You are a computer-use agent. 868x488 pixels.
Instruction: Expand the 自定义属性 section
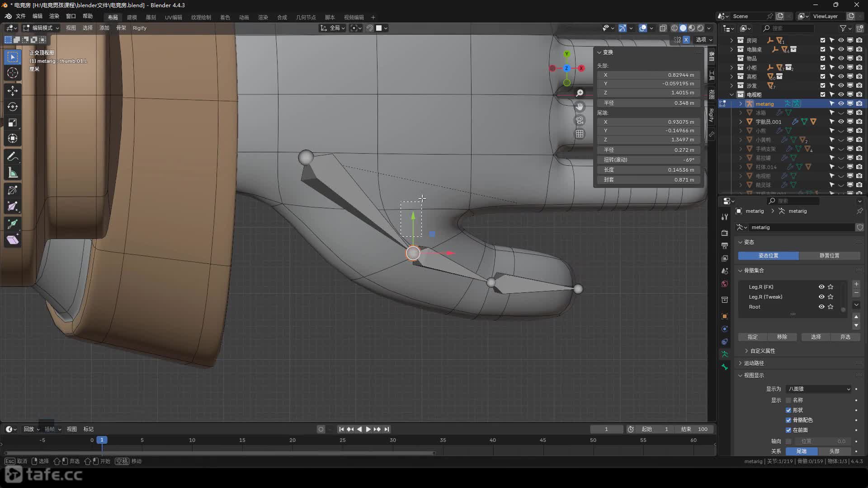point(762,351)
